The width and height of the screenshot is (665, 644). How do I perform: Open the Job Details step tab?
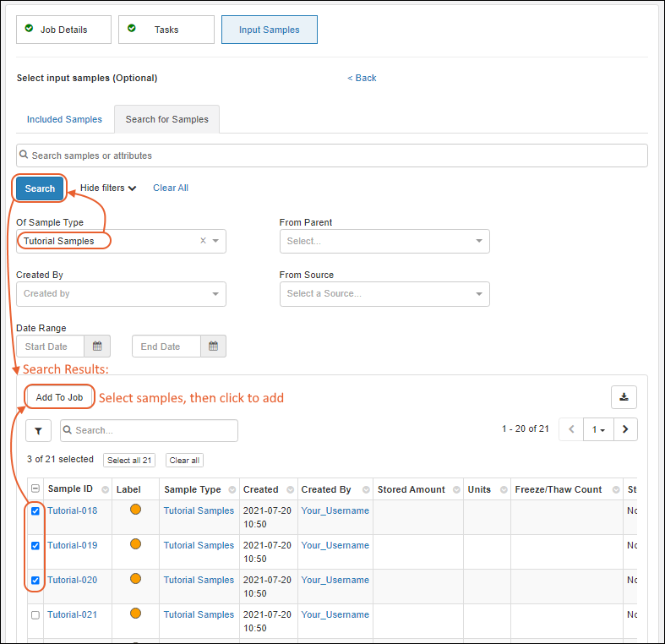pos(64,30)
